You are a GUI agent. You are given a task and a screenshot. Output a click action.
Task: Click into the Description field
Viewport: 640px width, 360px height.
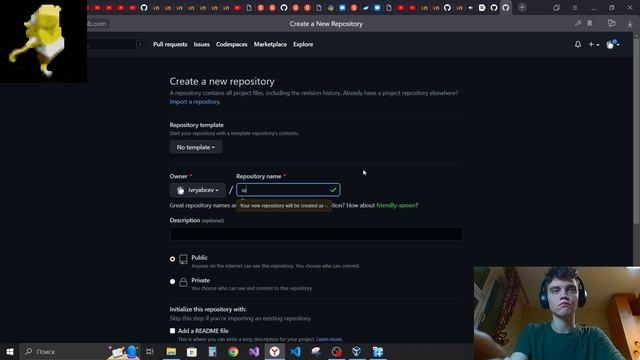(x=316, y=234)
